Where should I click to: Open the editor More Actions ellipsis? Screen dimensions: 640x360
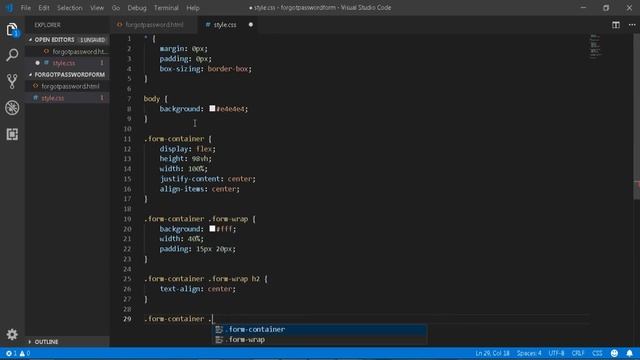632,25
